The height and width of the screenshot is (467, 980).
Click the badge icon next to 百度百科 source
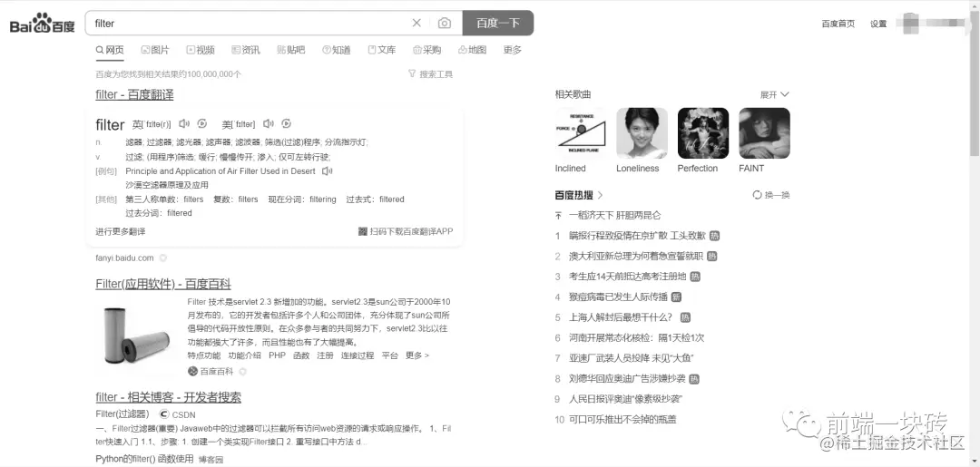[x=242, y=372]
